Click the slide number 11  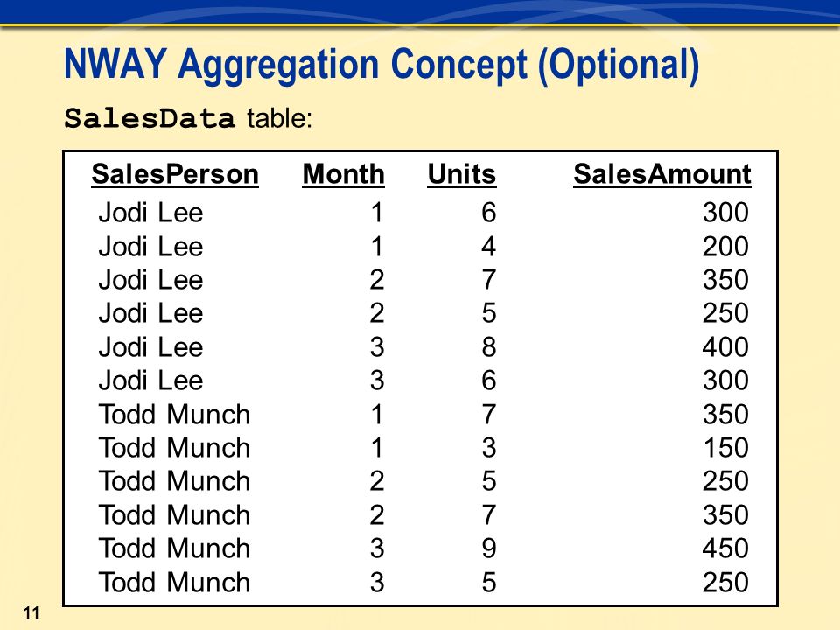[31, 612]
